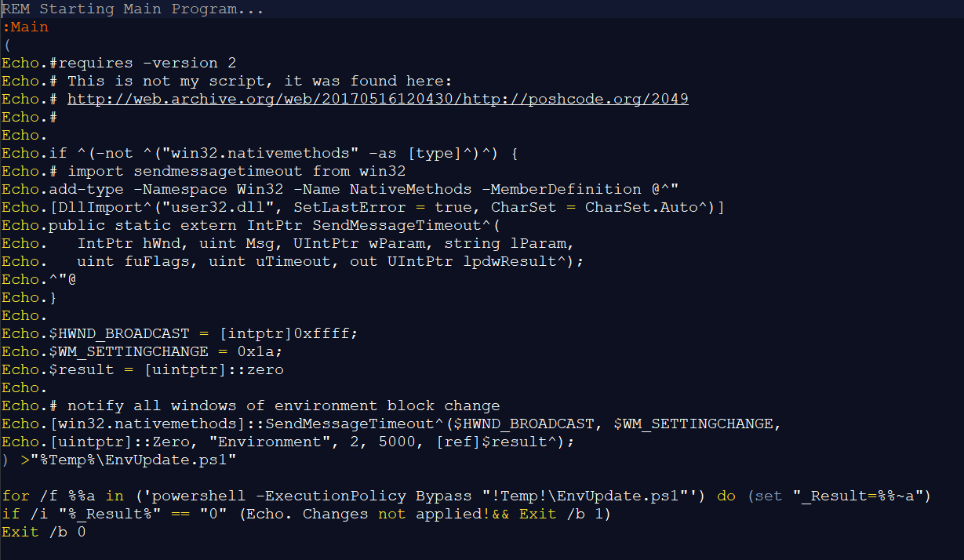Viewport: 964px width, 560px height.
Task: Click the add-type -Namespace Win32 line
Action: point(340,189)
